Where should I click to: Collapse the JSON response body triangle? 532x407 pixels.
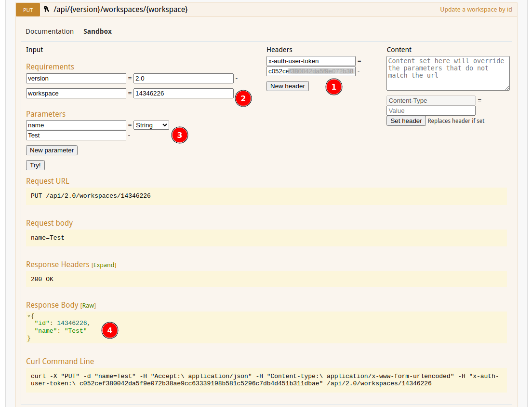(x=29, y=316)
